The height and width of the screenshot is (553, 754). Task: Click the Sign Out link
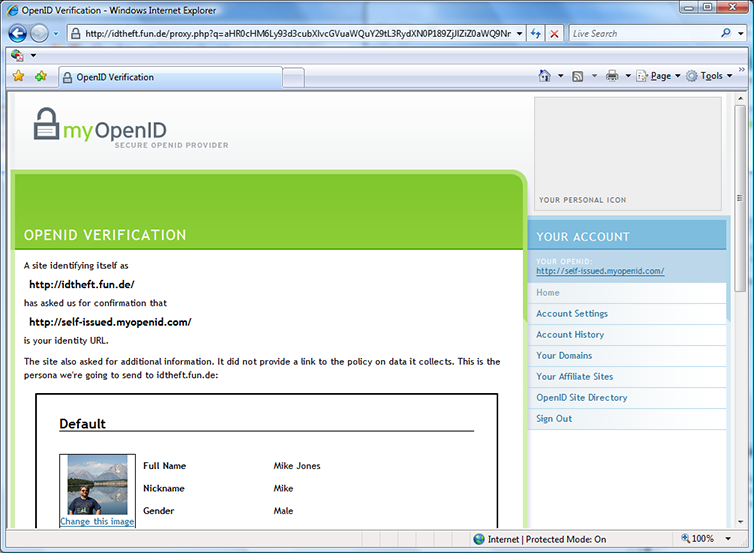coord(554,419)
